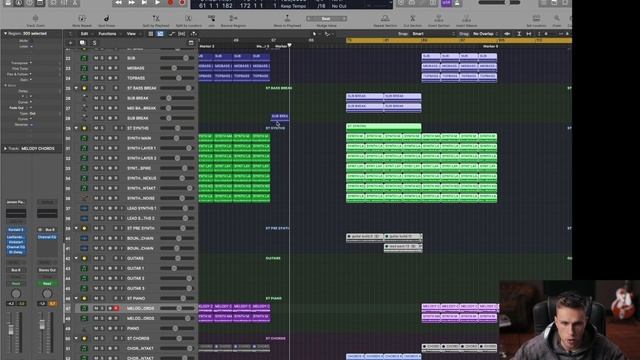640x360 pixels.
Task: Collapse the Region inspector disclosure triangle
Action: pos(5,33)
